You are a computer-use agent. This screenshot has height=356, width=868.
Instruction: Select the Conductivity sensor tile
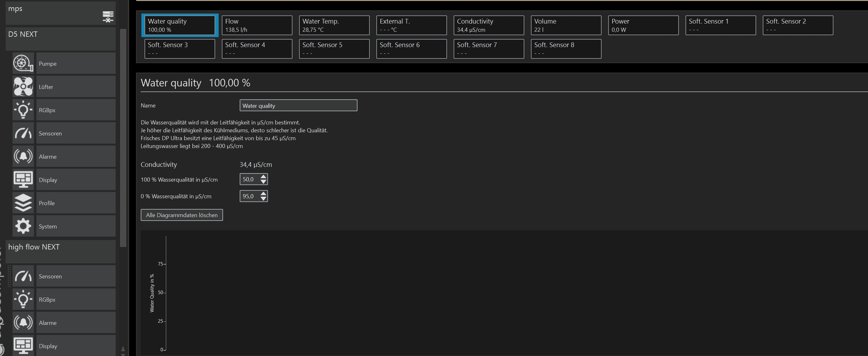pyautogui.click(x=489, y=25)
